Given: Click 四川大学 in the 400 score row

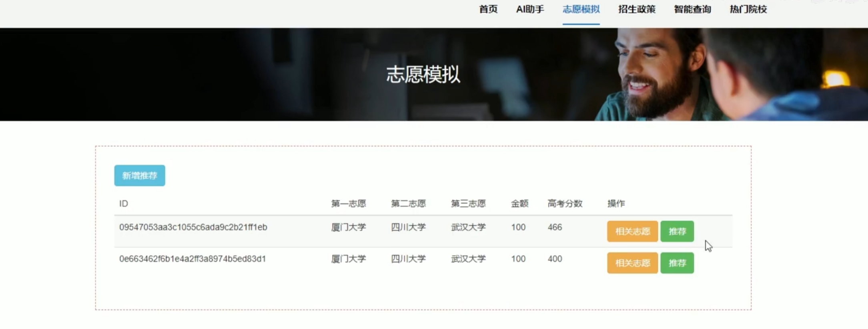Looking at the screenshot, I should tap(408, 259).
